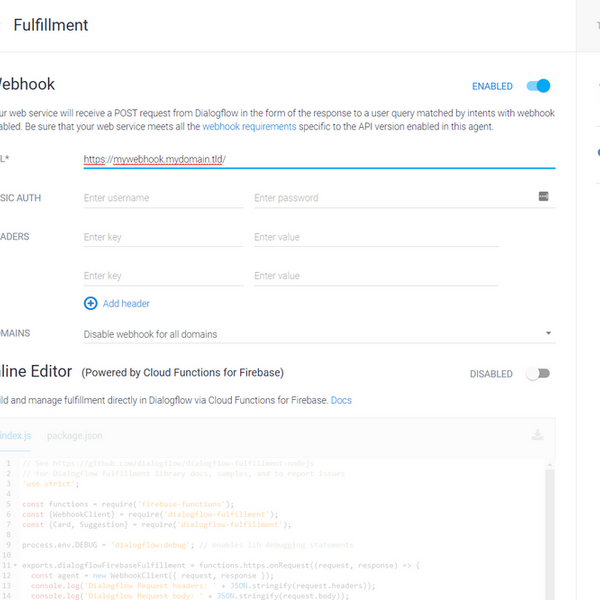Enable the Inline Editor toggle

point(538,373)
